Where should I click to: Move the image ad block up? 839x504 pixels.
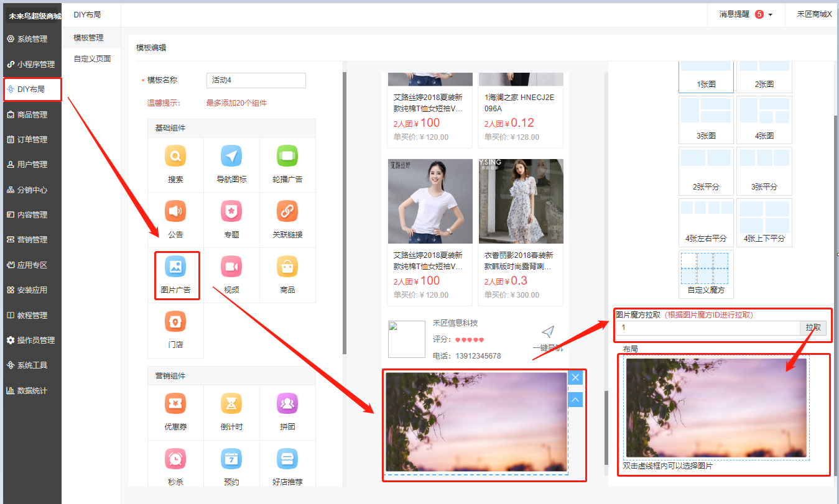575,400
